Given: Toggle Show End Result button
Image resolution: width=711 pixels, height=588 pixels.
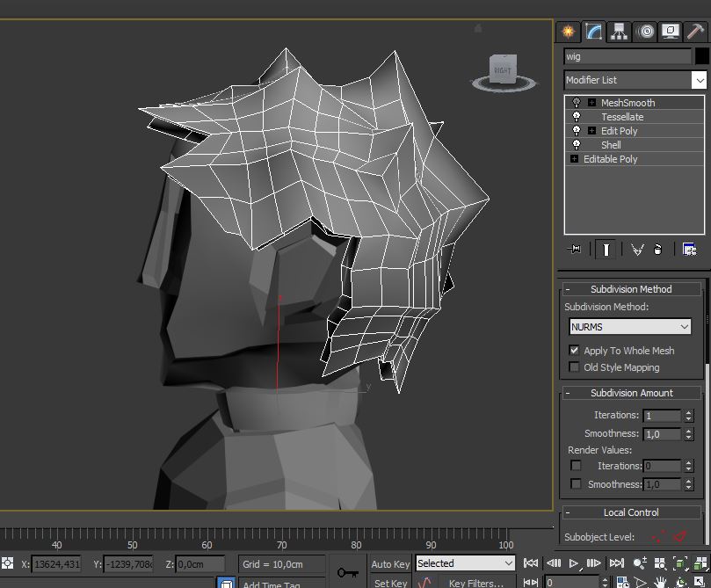Looking at the screenshot, I should (605, 250).
